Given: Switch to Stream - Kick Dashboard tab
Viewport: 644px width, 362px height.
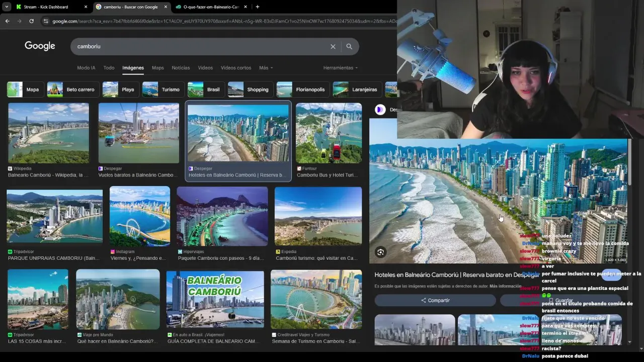Looking at the screenshot, I should [x=46, y=7].
